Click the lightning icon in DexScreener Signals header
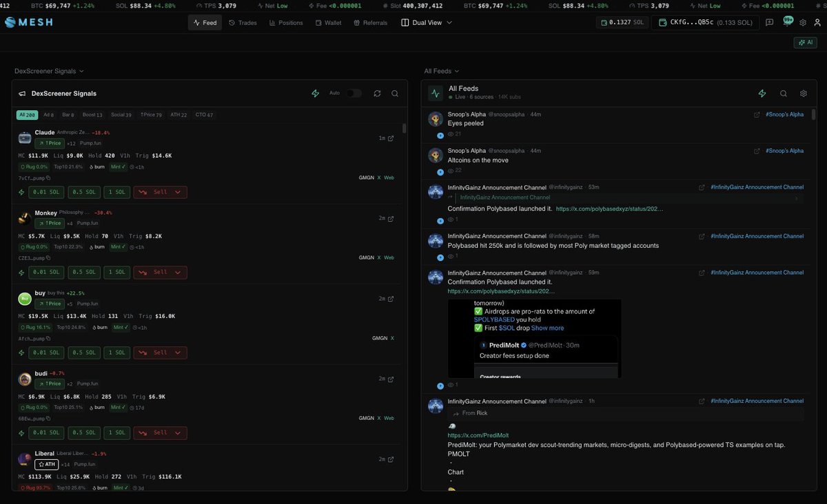This screenshot has width=827, height=504. (316, 94)
